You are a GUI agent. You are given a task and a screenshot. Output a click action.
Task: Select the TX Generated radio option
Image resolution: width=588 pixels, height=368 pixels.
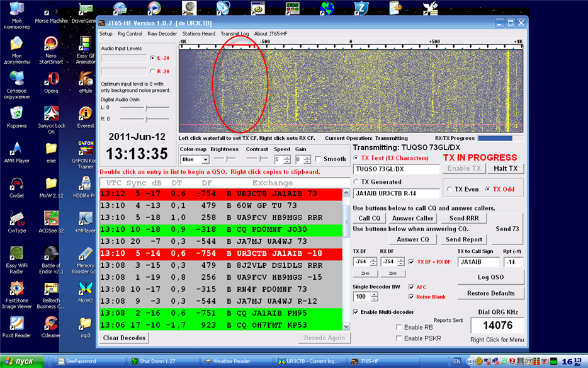tap(356, 181)
